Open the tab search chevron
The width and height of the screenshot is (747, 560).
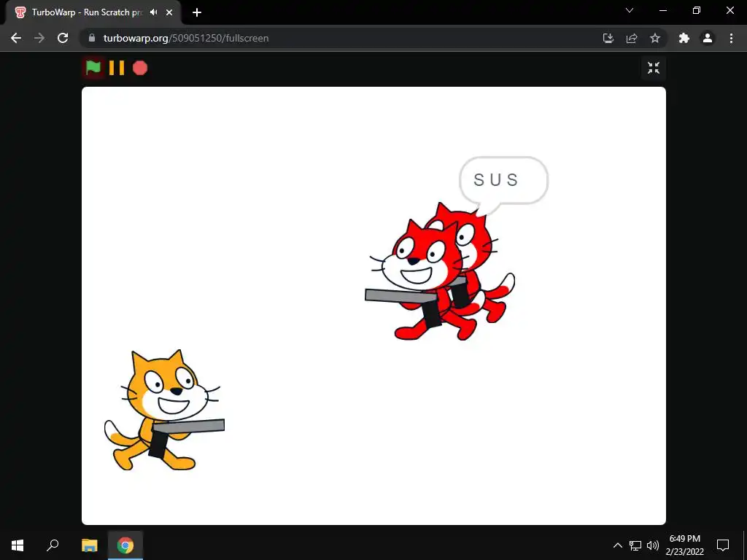(630, 10)
